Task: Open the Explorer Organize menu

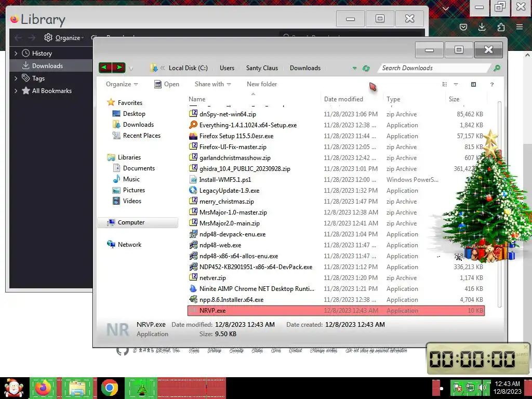Action: pyautogui.click(x=122, y=84)
